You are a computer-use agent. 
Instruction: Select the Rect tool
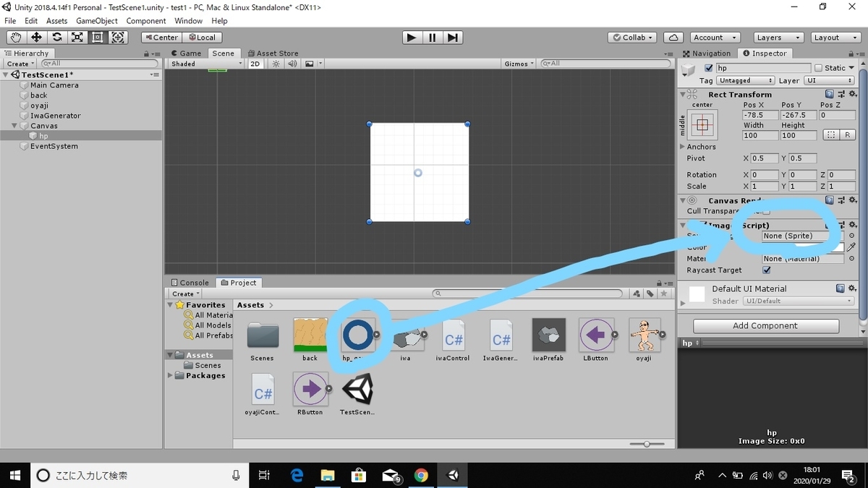pyautogui.click(x=97, y=38)
